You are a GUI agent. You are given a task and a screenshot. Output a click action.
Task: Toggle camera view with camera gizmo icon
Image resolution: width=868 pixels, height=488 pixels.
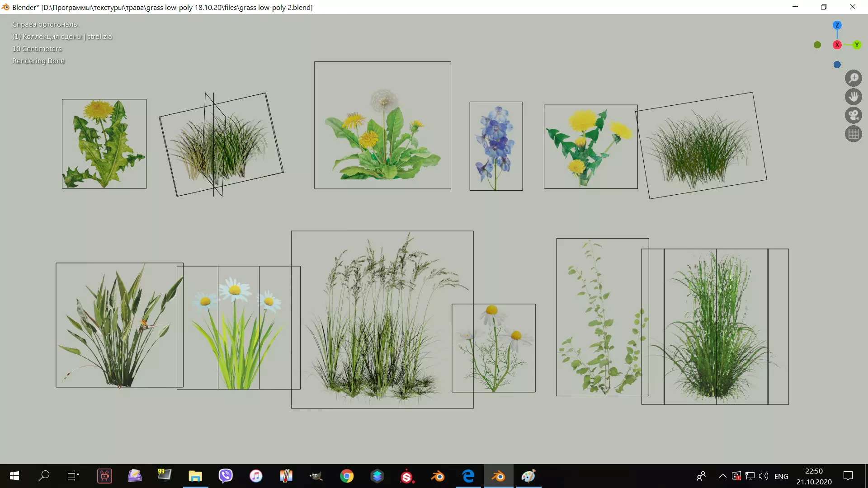853,115
